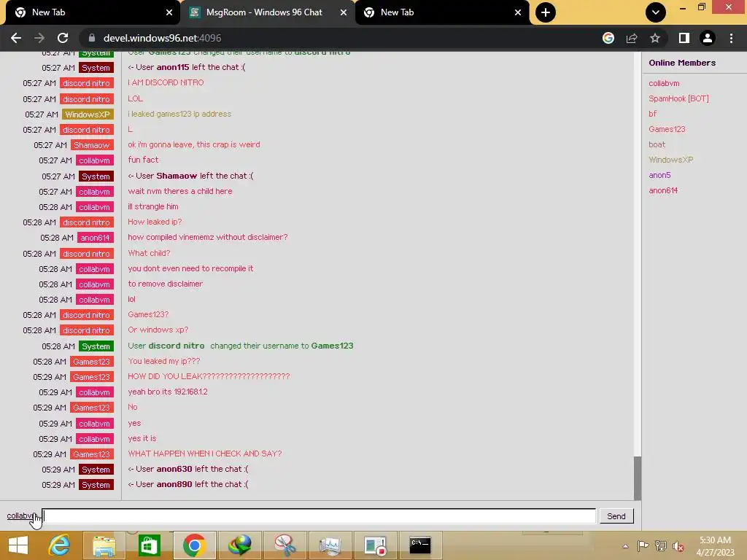Open the Command Prompt taskbar icon
Image resolution: width=747 pixels, height=560 pixels.
coord(419,545)
